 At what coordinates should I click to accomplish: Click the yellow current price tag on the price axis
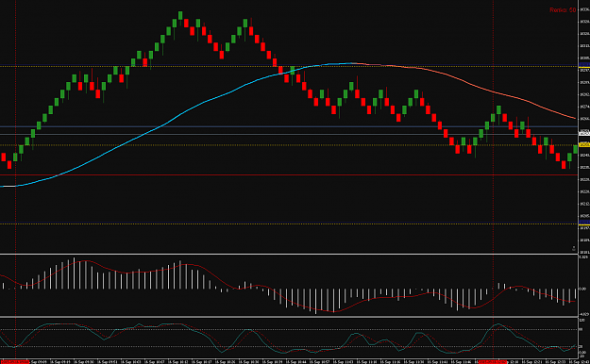click(584, 145)
